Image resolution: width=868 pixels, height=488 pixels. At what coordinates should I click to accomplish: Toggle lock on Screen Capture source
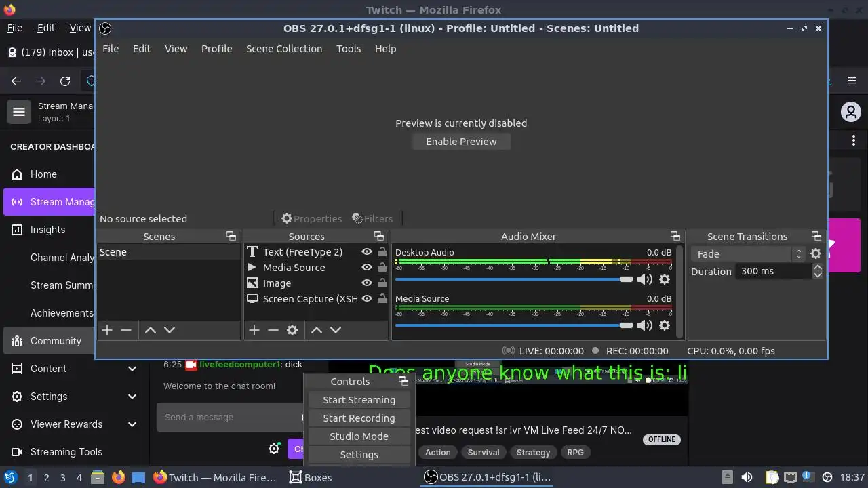[382, 299]
